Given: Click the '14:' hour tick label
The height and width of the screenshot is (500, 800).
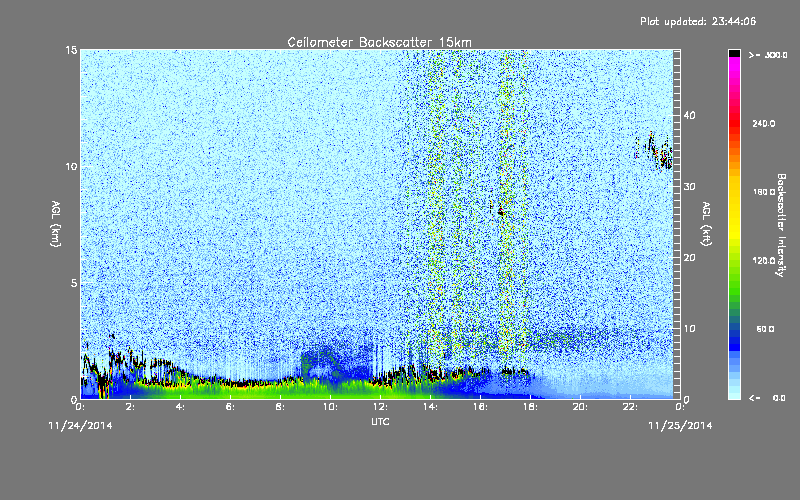Looking at the screenshot, I should (430, 407).
